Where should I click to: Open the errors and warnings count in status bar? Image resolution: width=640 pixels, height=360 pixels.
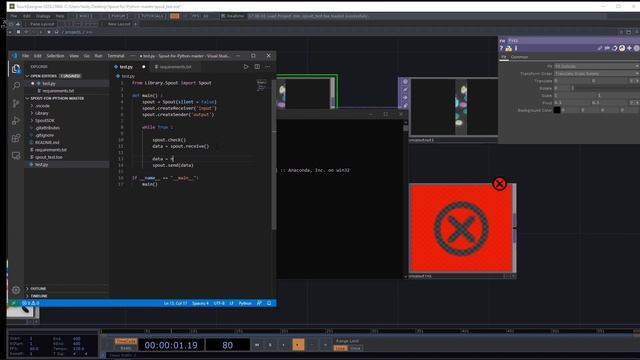(x=31, y=303)
